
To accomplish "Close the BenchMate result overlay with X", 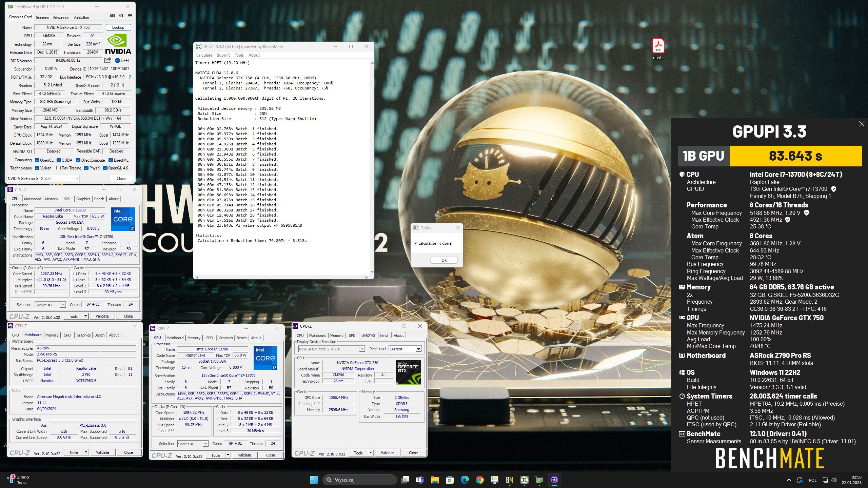I will point(862,124).
